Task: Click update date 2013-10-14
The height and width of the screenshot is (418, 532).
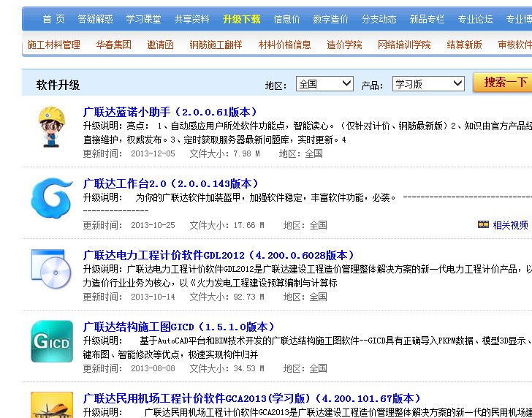Action: (153, 297)
